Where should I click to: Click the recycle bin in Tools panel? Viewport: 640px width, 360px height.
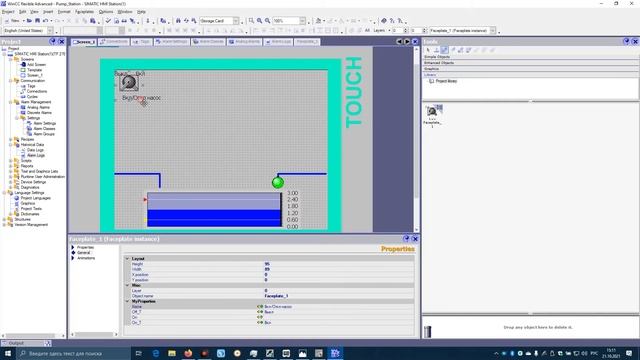427,331
